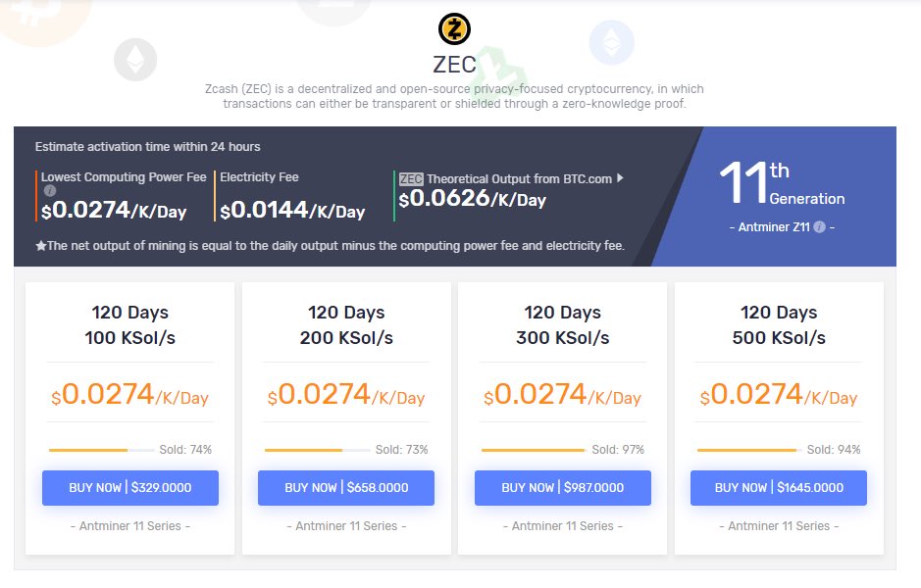Click Antminer 11 Series under the $329.0000 button

129,526
